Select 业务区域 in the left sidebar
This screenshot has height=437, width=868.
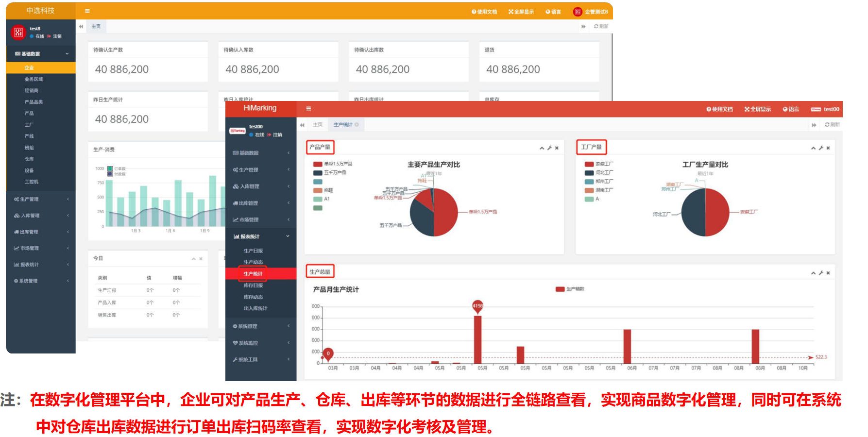pyautogui.click(x=34, y=79)
